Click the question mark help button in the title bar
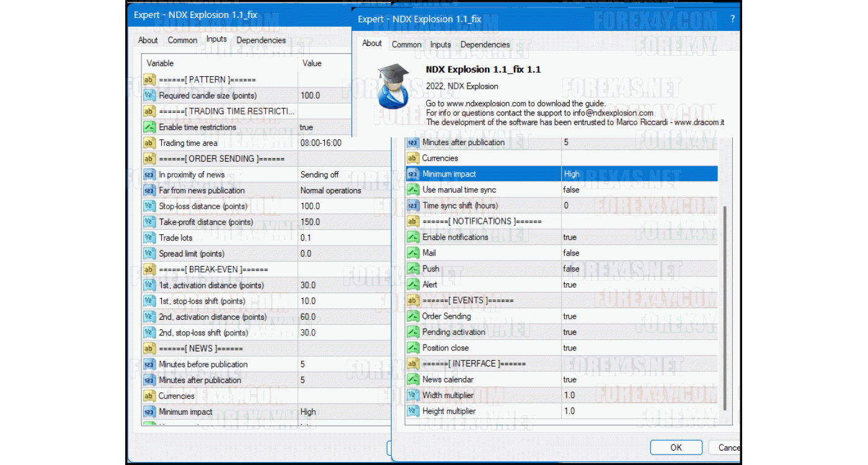This screenshot has height=465, width=868. coord(733,19)
